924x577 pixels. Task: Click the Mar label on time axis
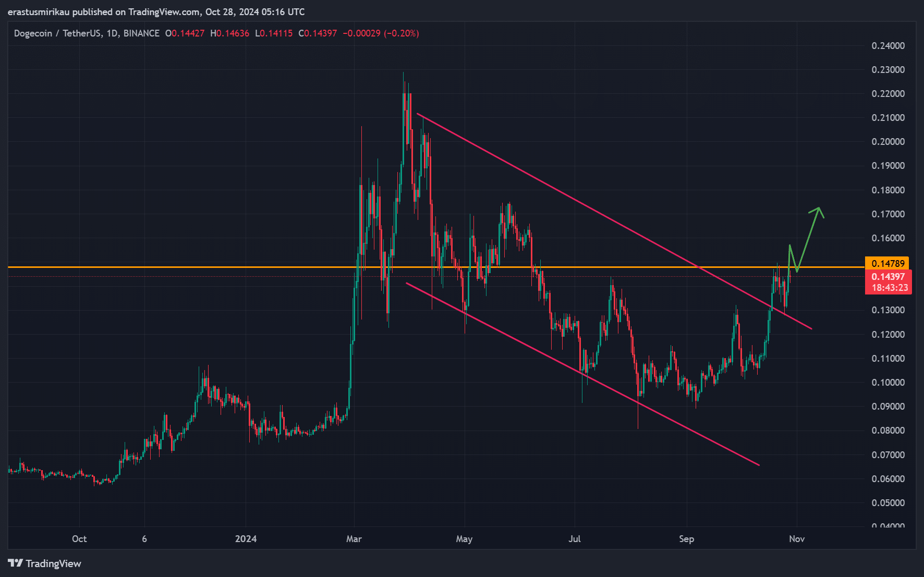354,539
